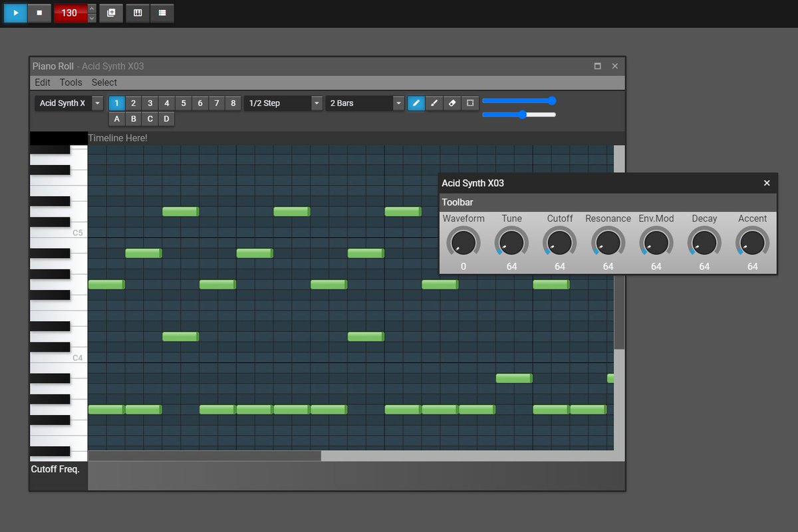The width and height of the screenshot is (798, 532).
Task: Click the Resonance knob
Action: click(x=608, y=243)
